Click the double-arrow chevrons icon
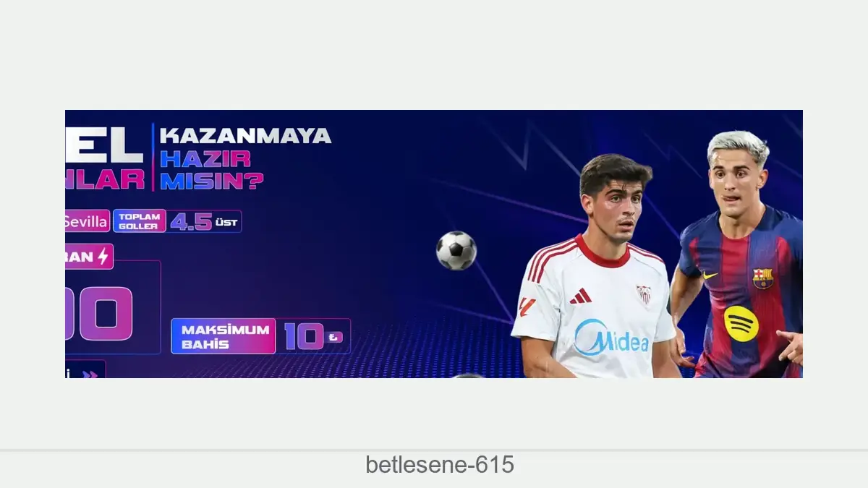The width and height of the screenshot is (868, 488). 90,374
